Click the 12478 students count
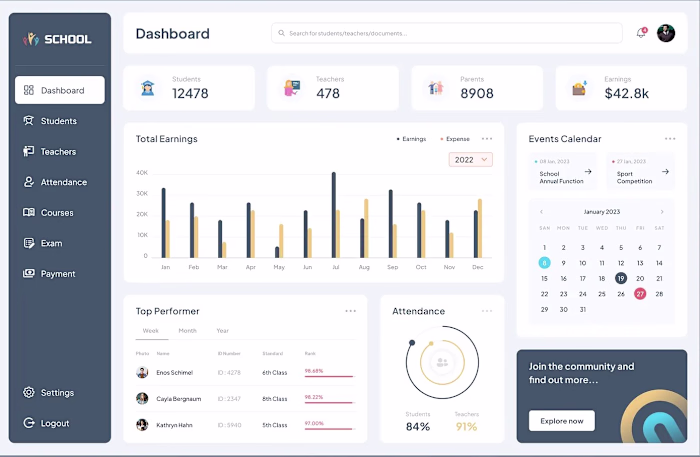The width and height of the screenshot is (700, 457). pos(190,93)
